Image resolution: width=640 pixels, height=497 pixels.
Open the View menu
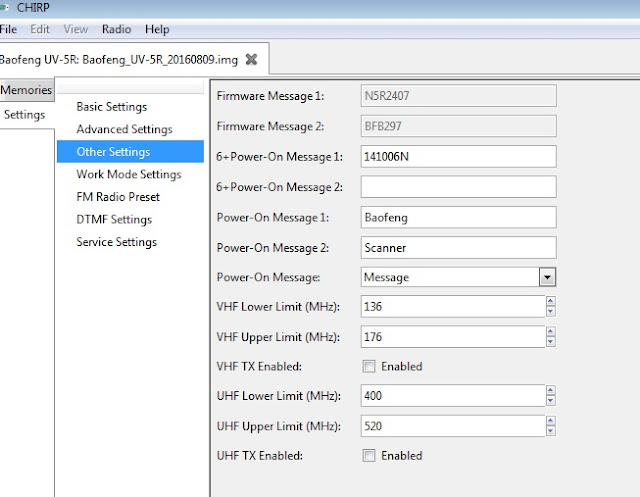point(76,29)
